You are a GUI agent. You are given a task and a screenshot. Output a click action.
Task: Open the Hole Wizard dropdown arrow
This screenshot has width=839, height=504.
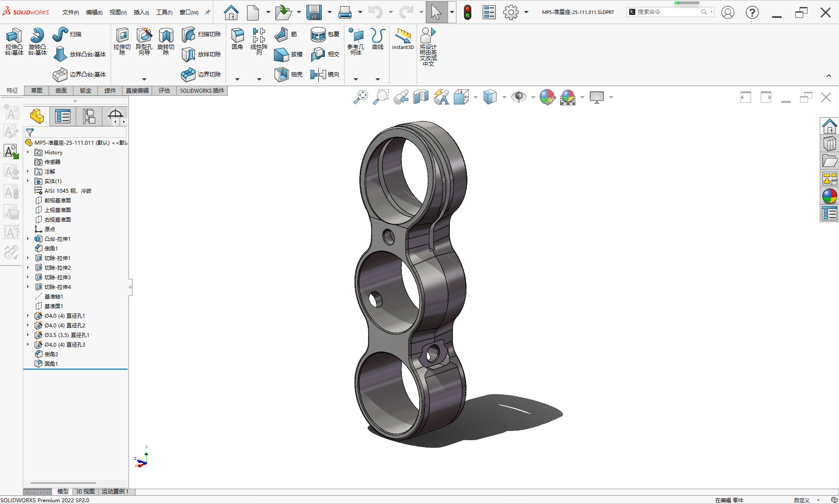[x=144, y=79]
